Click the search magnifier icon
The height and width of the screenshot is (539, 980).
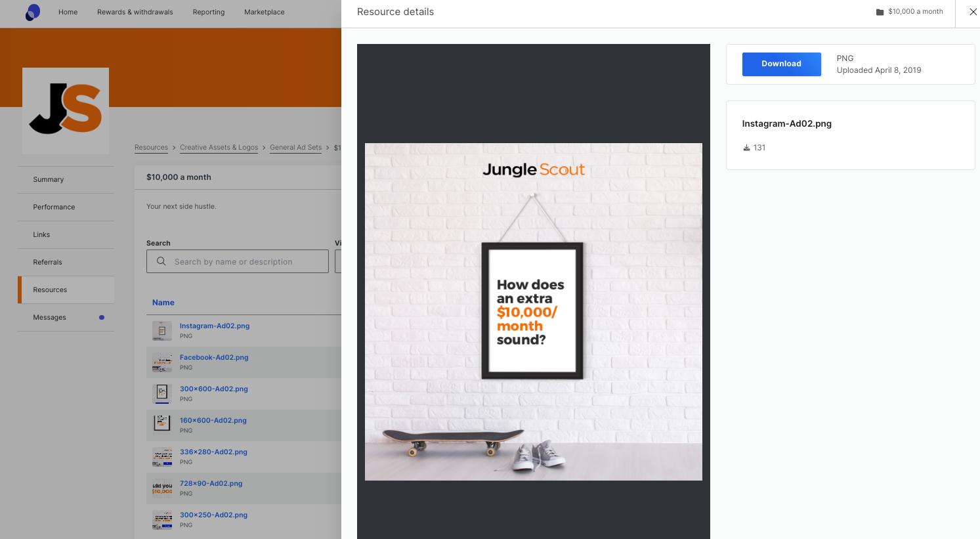(x=161, y=261)
